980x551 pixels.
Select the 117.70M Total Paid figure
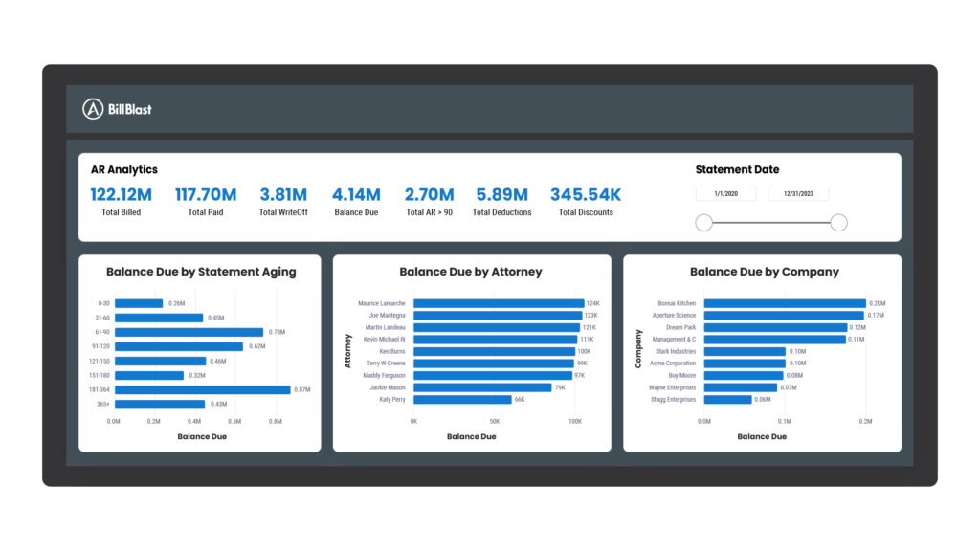pos(205,195)
